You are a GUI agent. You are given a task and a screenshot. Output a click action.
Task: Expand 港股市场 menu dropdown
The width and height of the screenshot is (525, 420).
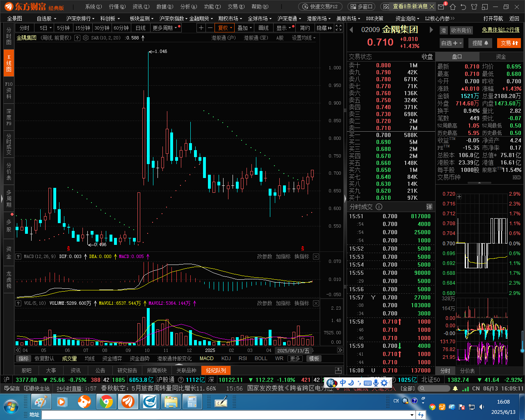(x=319, y=18)
